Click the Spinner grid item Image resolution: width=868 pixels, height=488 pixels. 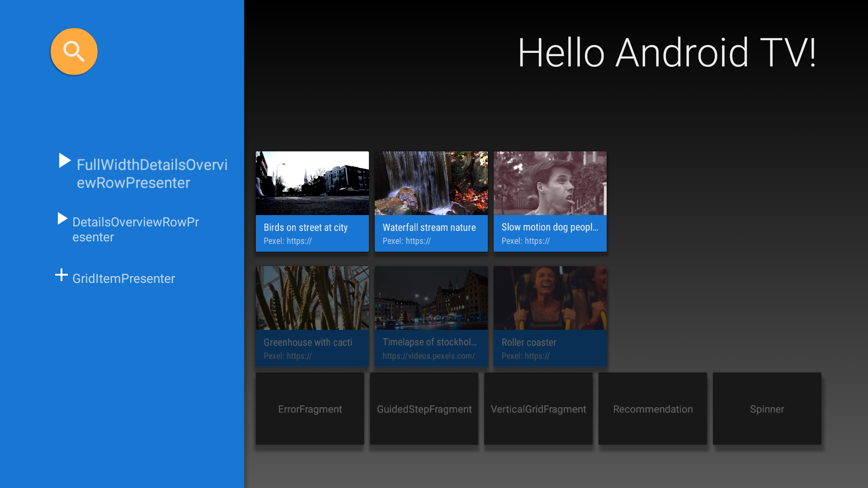pos(767,408)
